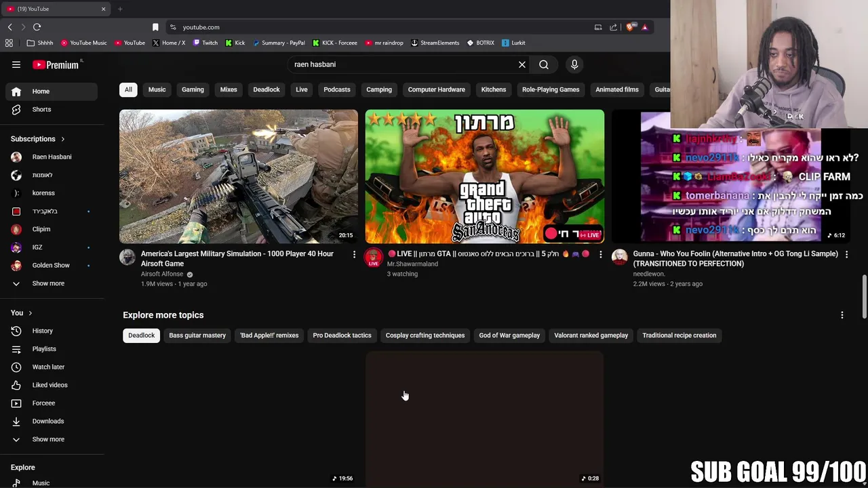The height and width of the screenshot is (488, 868).
Task: Open more options for the GTA live stream
Action: coord(600,254)
